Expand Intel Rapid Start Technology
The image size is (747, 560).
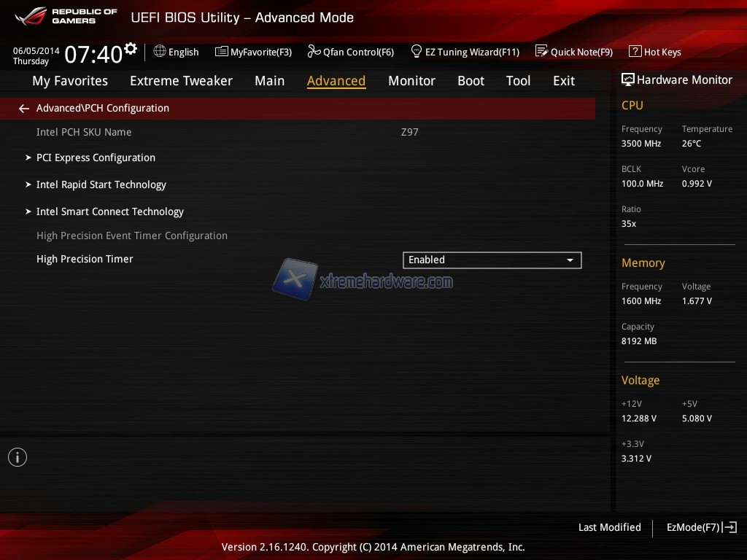click(101, 184)
